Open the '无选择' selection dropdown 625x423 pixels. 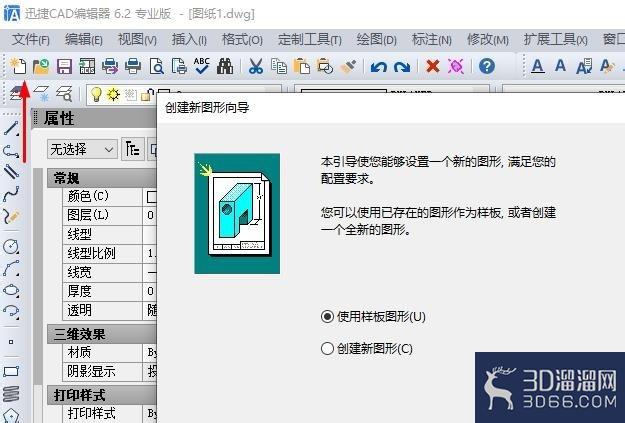click(x=82, y=150)
